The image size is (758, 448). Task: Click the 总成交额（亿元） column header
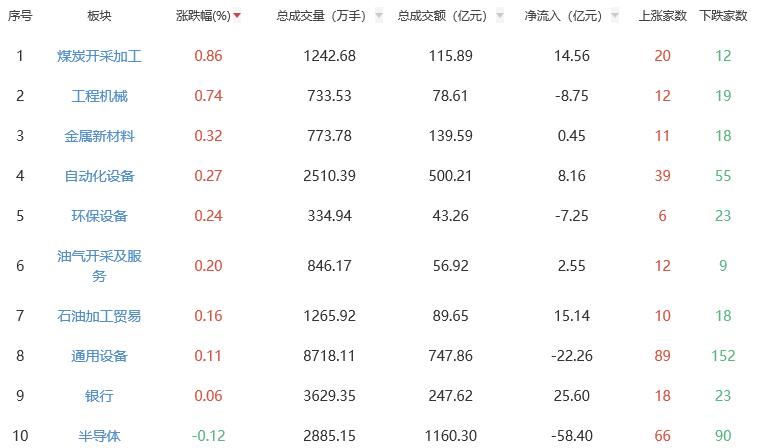coord(442,16)
